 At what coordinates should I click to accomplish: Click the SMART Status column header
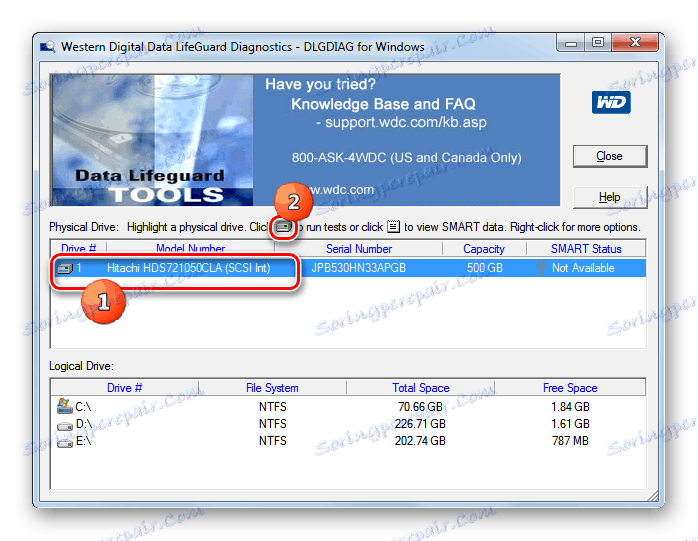tap(586, 248)
